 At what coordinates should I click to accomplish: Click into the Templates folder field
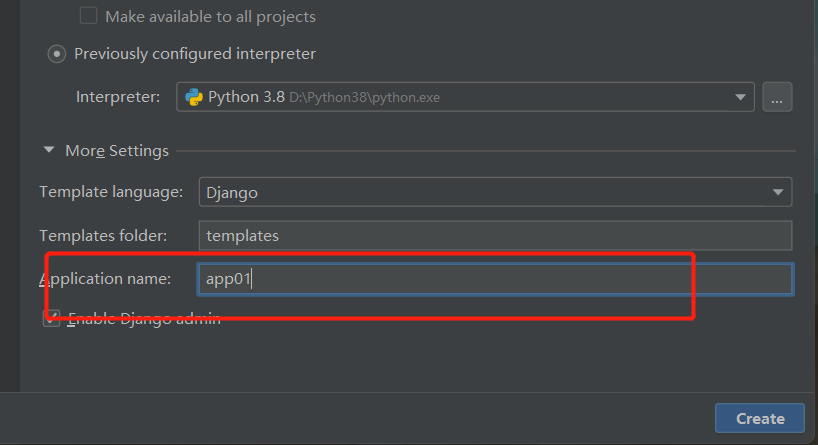click(x=495, y=235)
